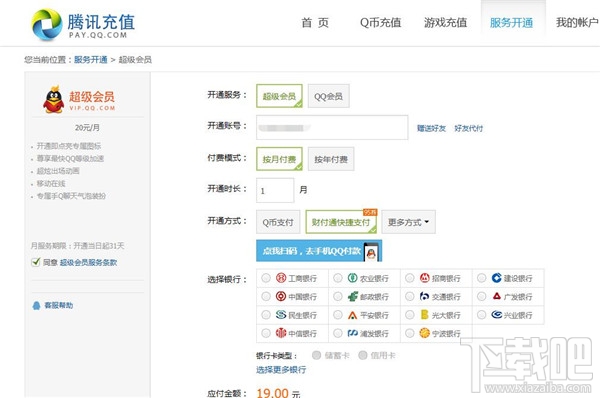
Task: Click the customer service help bell icon
Action: coord(36,305)
